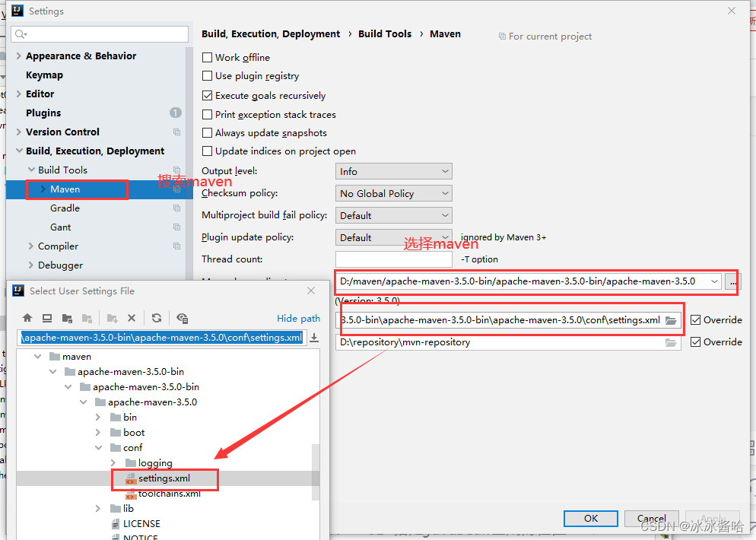
Task: Collapse the Build Tools node
Action: tap(31, 170)
